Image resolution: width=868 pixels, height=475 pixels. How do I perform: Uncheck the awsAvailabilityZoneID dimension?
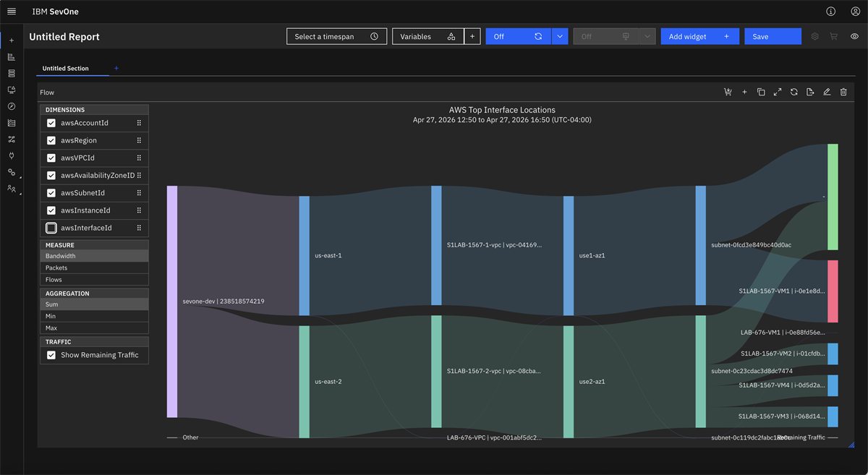(51, 176)
